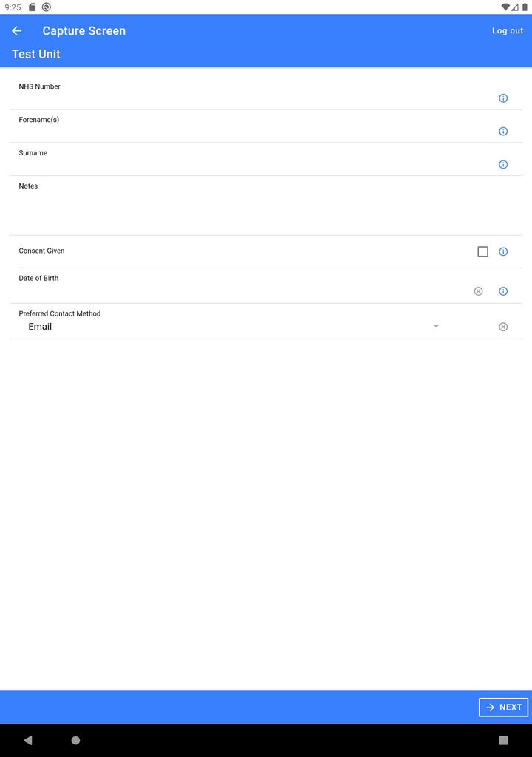This screenshot has height=757, width=532.
Task: Open Consent Given info icon
Action: click(x=503, y=252)
